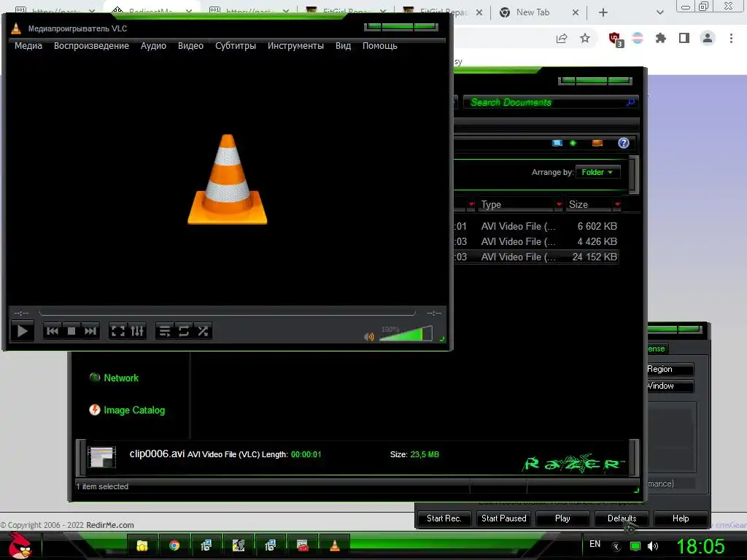Click the Defaults button
The width and height of the screenshot is (747, 560).
coord(622,518)
